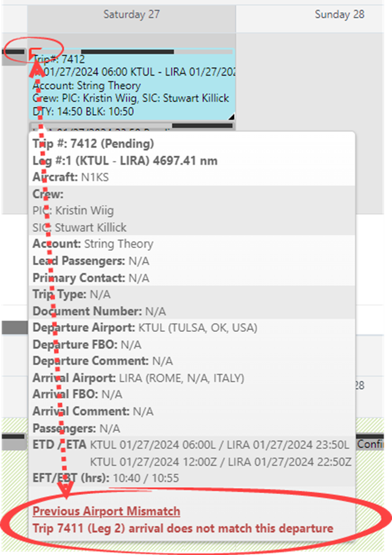Click the Account String Theory row
Screen dimensions: 392x555
point(93,244)
